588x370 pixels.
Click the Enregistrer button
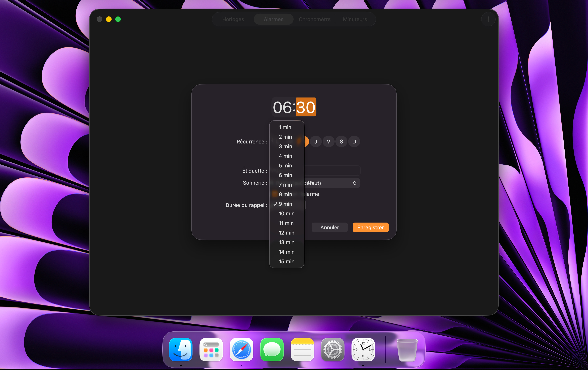(x=370, y=227)
